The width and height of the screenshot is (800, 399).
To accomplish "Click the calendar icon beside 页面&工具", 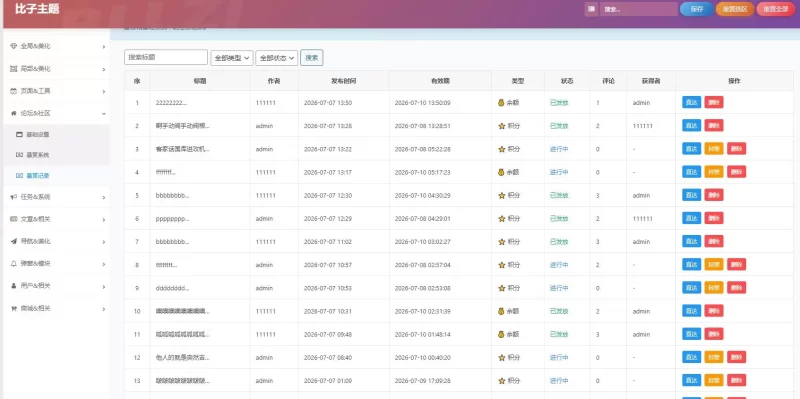I will (x=13, y=91).
